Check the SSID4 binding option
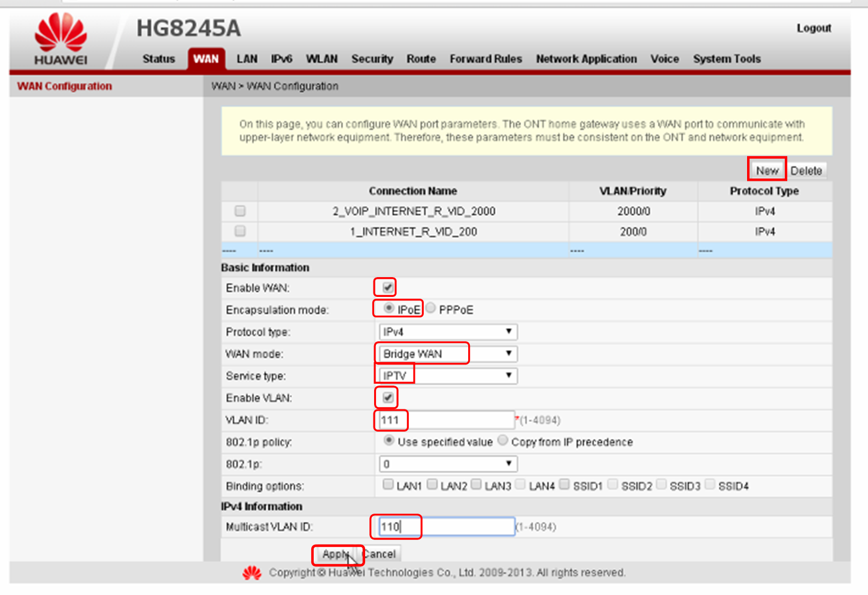868x595 pixels. (709, 484)
